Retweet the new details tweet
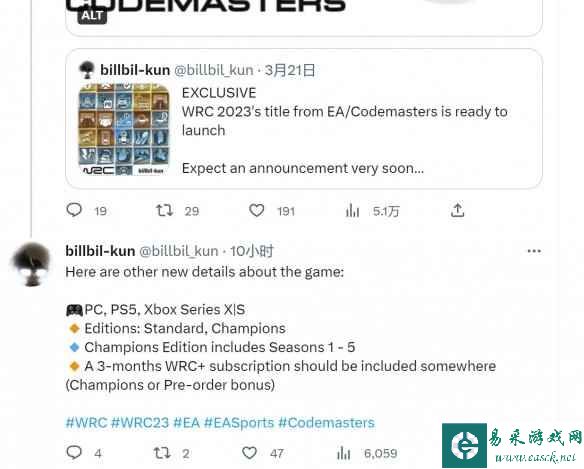This screenshot has height=469, width=584. (x=162, y=453)
